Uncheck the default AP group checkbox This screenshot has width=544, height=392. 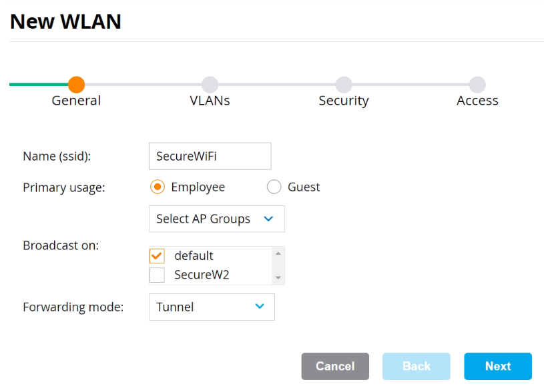point(158,256)
